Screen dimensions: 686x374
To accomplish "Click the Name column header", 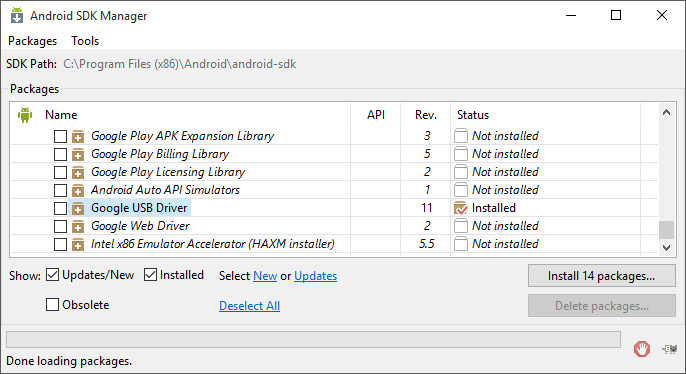I will [61, 115].
